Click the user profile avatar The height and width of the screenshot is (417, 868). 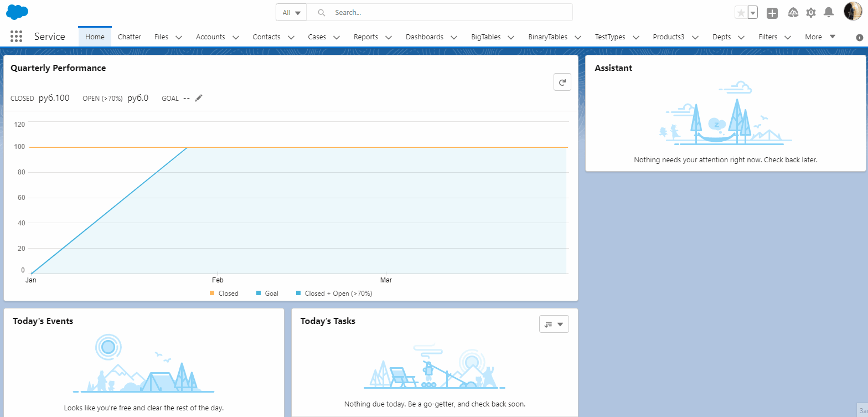point(852,12)
